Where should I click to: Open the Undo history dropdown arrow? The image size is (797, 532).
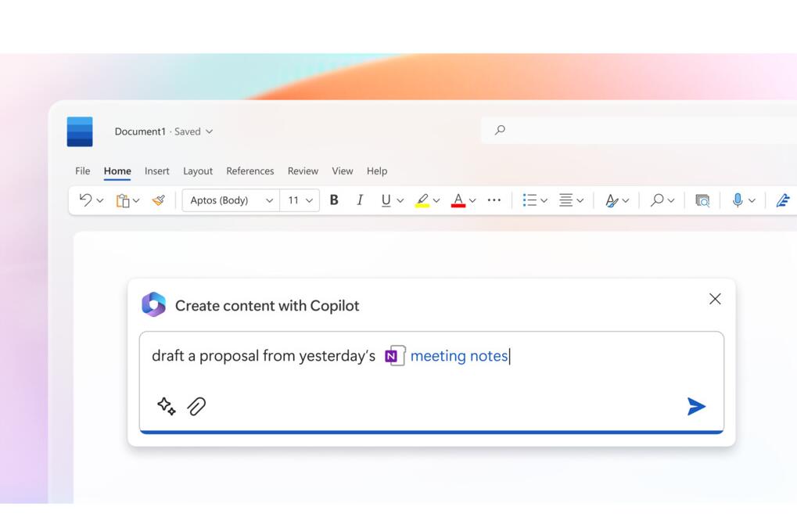[x=100, y=200]
